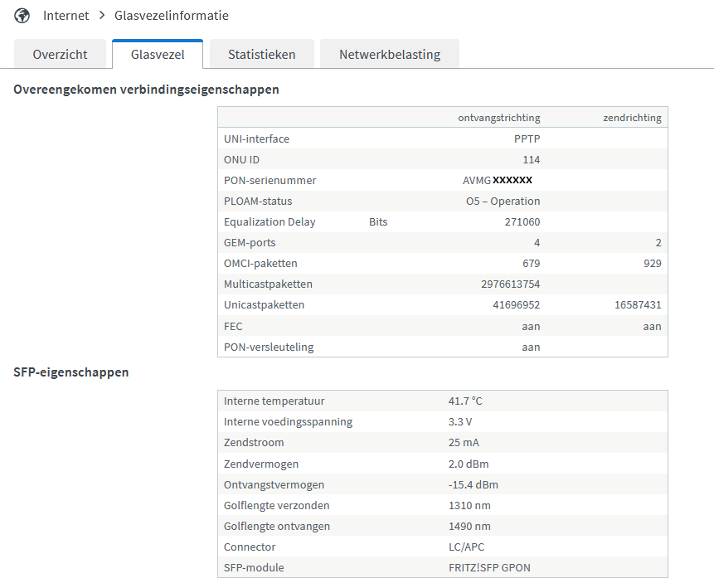714x588 pixels.
Task: Click SFP-module value FRITZ!SFP GPON
Action: coord(489,567)
